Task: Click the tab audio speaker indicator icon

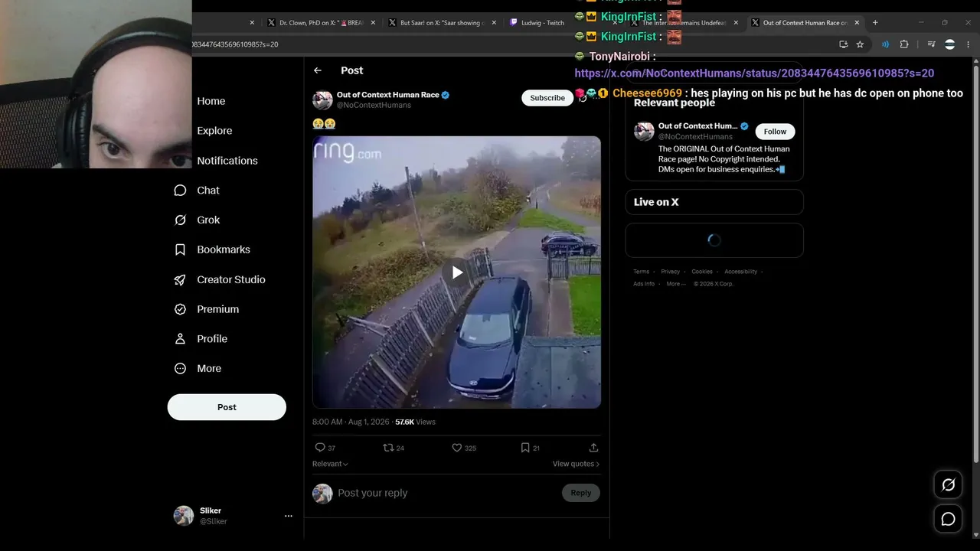Action: [x=886, y=44]
